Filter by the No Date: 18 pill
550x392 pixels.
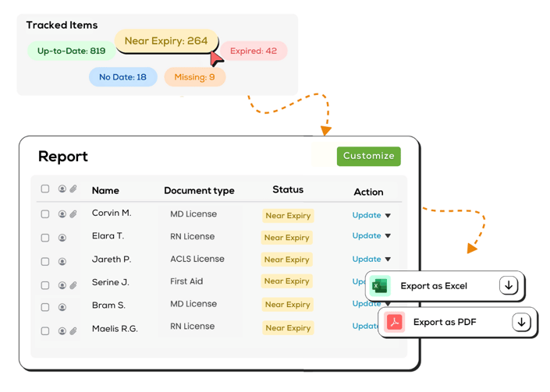tap(122, 77)
